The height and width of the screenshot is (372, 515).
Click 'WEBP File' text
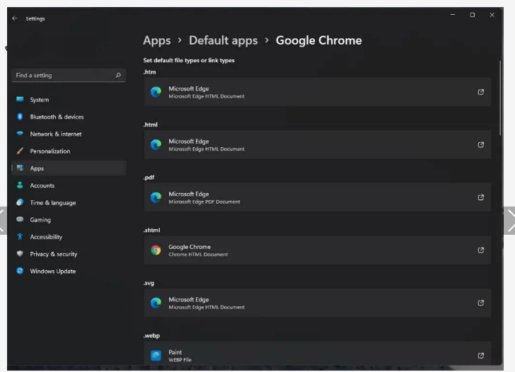tap(180, 360)
